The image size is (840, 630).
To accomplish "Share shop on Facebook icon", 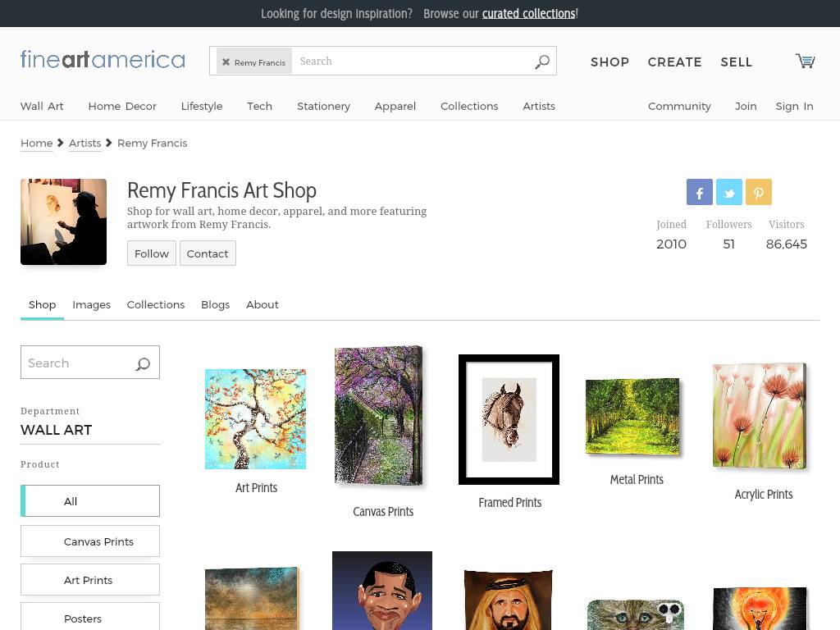I will (x=700, y=192).
